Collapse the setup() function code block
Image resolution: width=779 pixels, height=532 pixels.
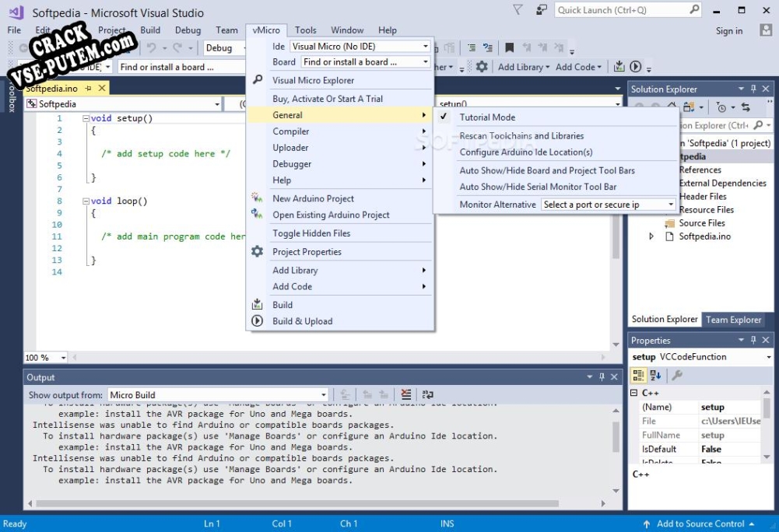[86, 118]
